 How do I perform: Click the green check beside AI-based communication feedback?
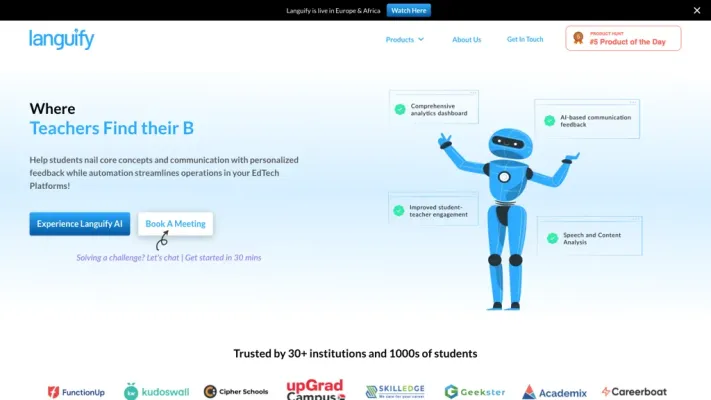[x=549, y=121]
